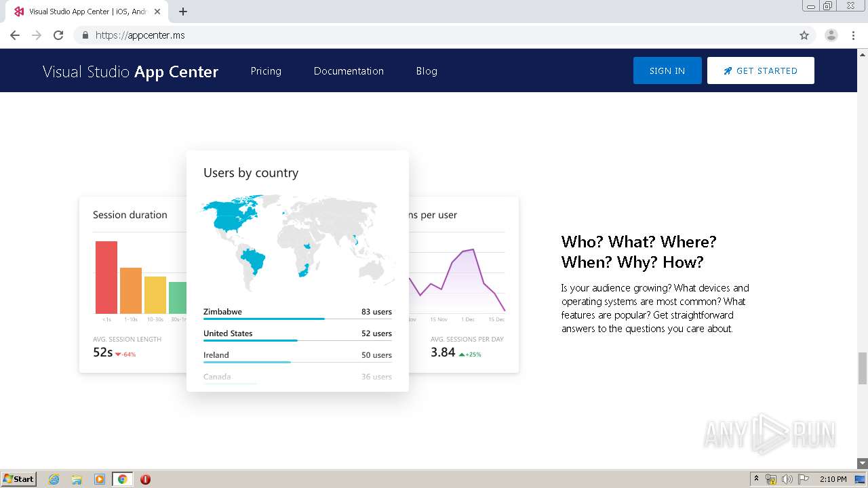Image resolution: width=868 pixels, height=488 pixels.
Task: Click the world map in Users by country
Action: point(298,242)
